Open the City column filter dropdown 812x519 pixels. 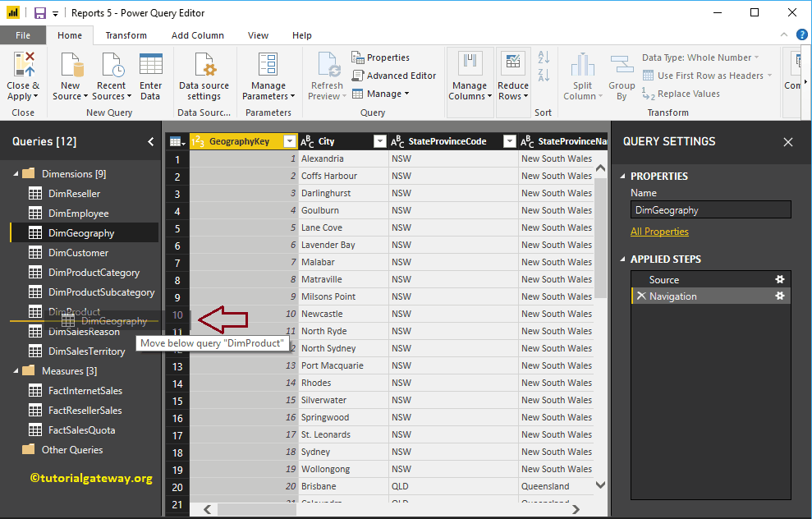[x=379, y=140]
